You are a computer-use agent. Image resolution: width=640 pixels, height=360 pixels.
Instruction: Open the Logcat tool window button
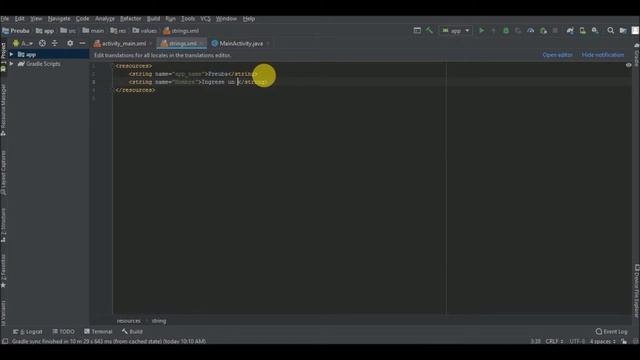[x=28, y=331]
